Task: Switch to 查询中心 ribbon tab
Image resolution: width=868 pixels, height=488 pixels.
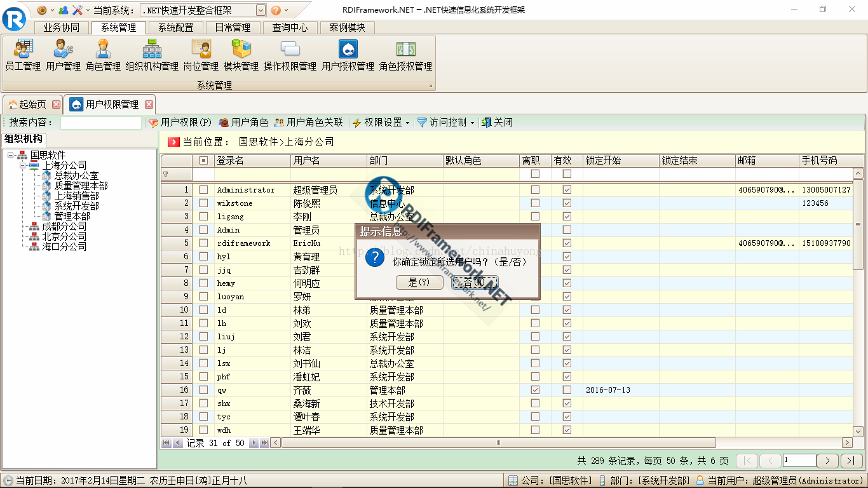Action: coord(290,27)
